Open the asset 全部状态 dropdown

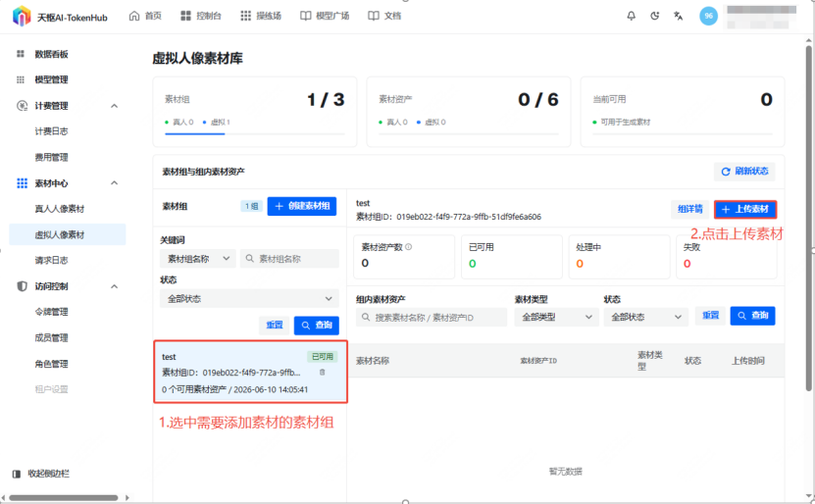[646, 317]
